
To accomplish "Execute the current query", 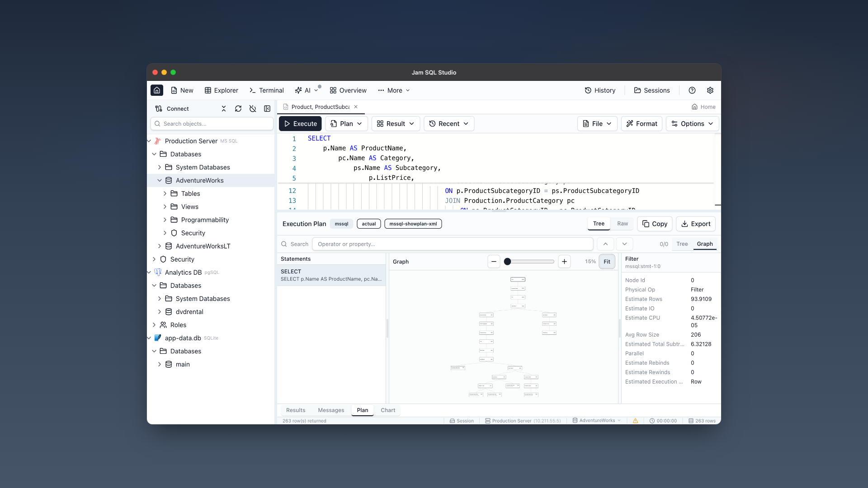I will (300, 123).
